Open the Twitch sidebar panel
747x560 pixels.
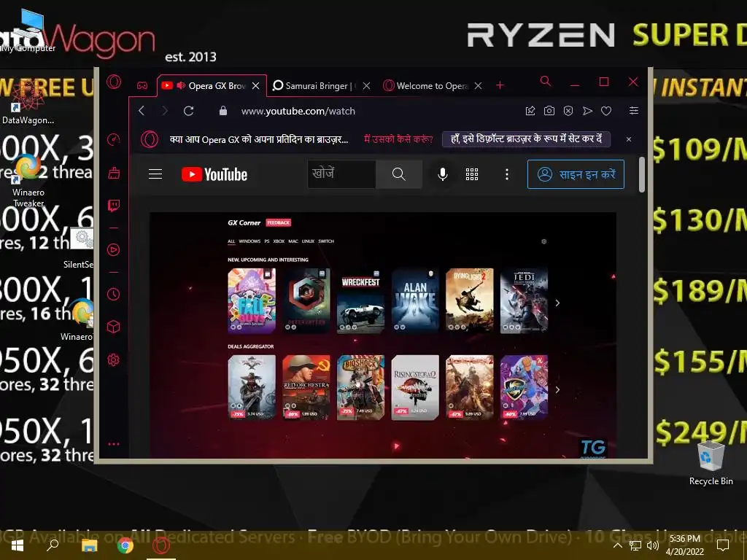click(x=113, y=206)
